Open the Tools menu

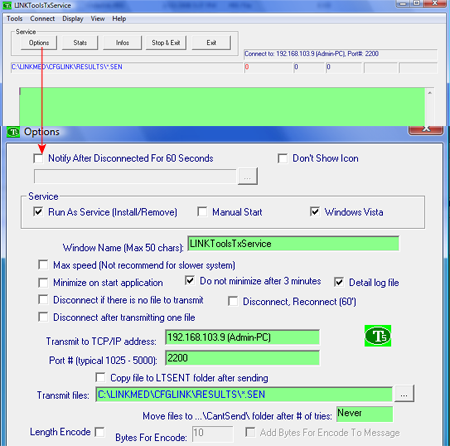pos(15,19)
